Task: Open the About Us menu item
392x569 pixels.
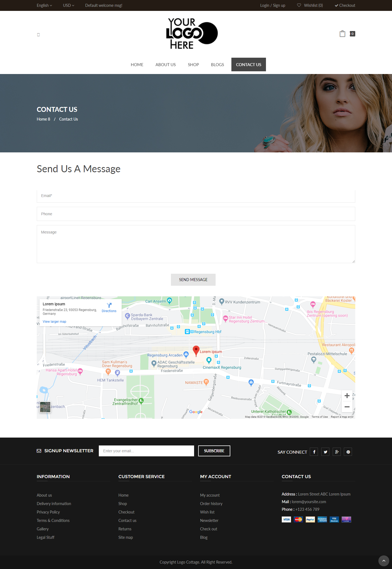Action: pyautogui.click(x=166, y=65)
